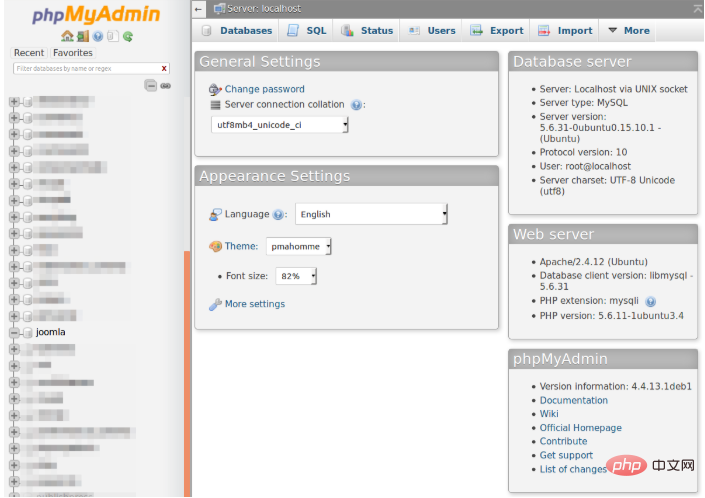Collapse the top bar with corner arrow icon
The image size is (705, 498).
coord(698,8)
